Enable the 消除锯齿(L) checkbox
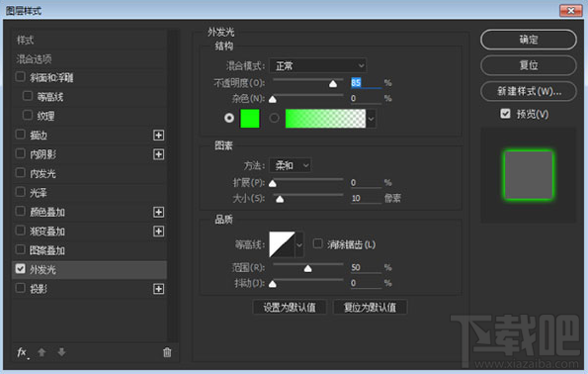Screen dimensions: 588x374 317,244
